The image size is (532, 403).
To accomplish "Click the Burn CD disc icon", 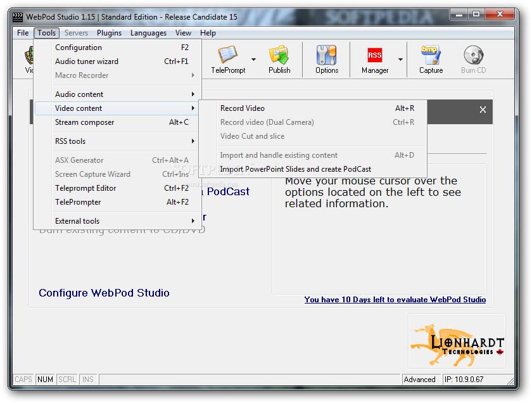I will 473,60.
